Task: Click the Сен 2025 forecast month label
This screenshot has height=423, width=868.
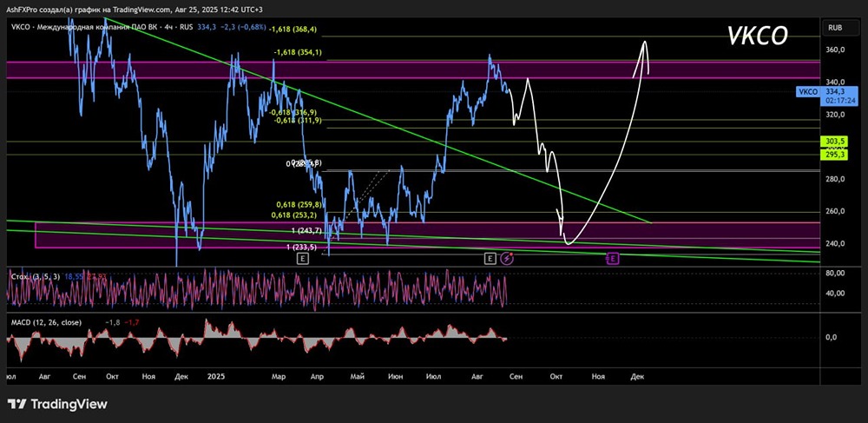Action: click(x=516, y=376)
